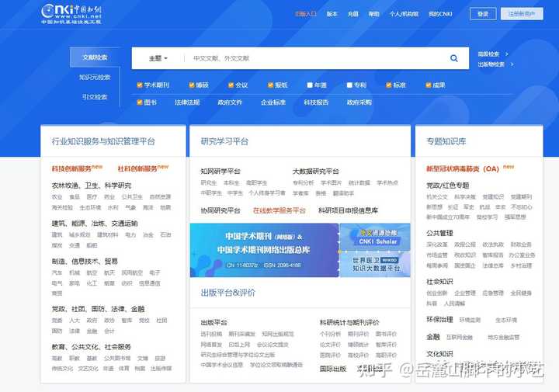Click the 注册新用户 button
The height and width of the screenshot is (392, 559).
coord(522,14)
